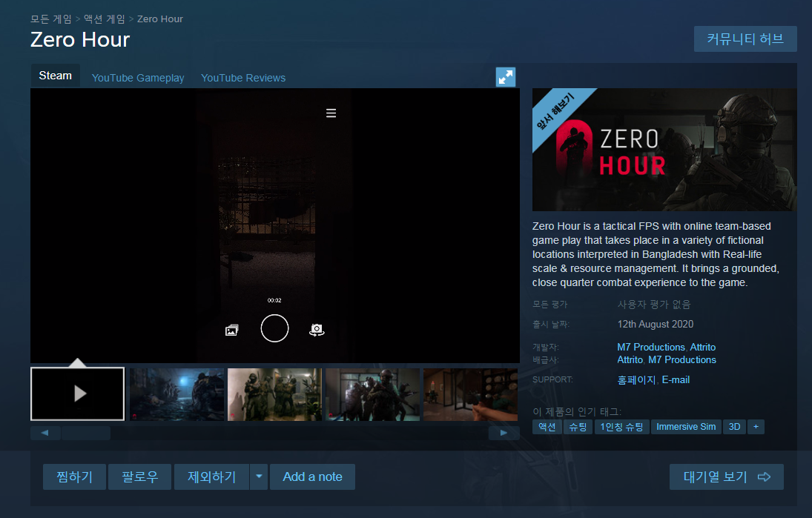The image size is (812, 518).
Task: Open the hamburger menu in the video
Action: coord(331,113)
